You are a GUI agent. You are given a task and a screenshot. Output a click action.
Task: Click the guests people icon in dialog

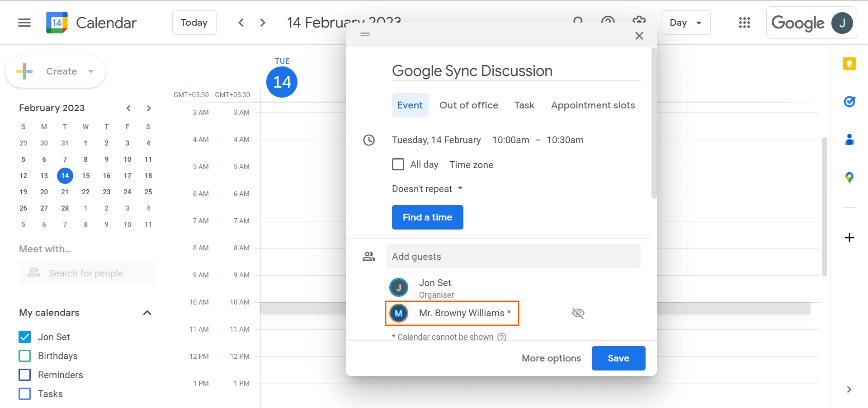(x=369, y=257)
